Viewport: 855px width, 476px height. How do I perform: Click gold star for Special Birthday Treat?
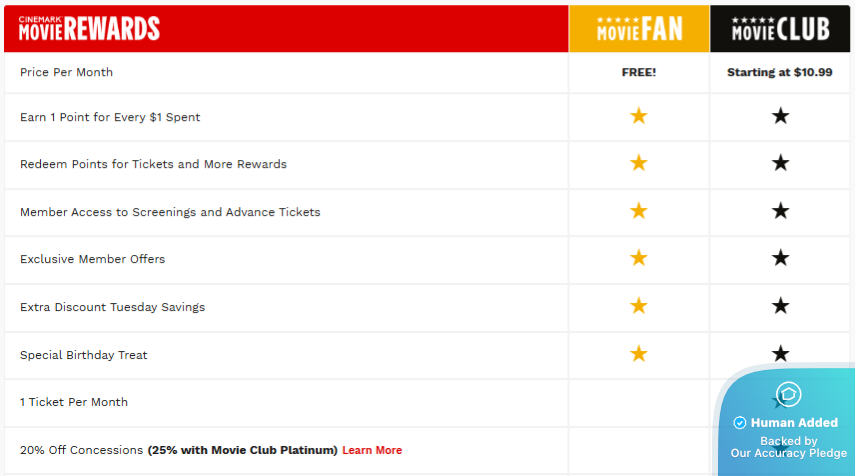(x=639, y=353)
